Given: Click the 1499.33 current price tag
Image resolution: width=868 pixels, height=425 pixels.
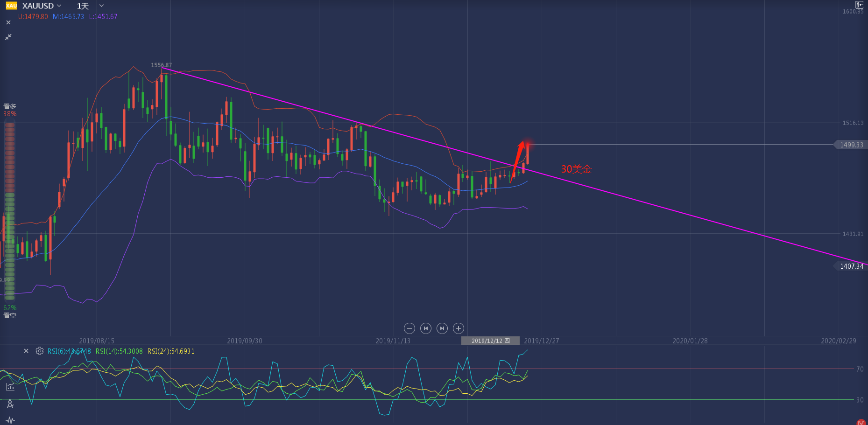Looking at the screenshot, I should (x=850, y=145).
